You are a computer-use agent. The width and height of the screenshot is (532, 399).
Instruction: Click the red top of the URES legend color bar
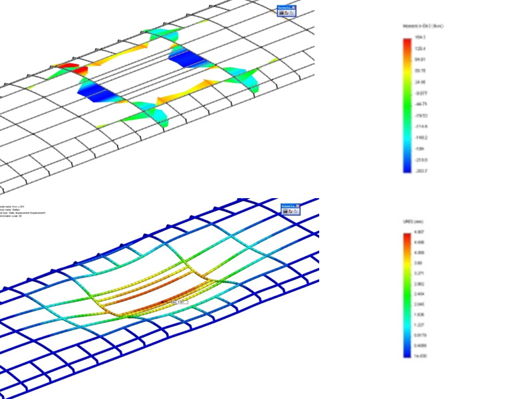(x=406, y=237)
